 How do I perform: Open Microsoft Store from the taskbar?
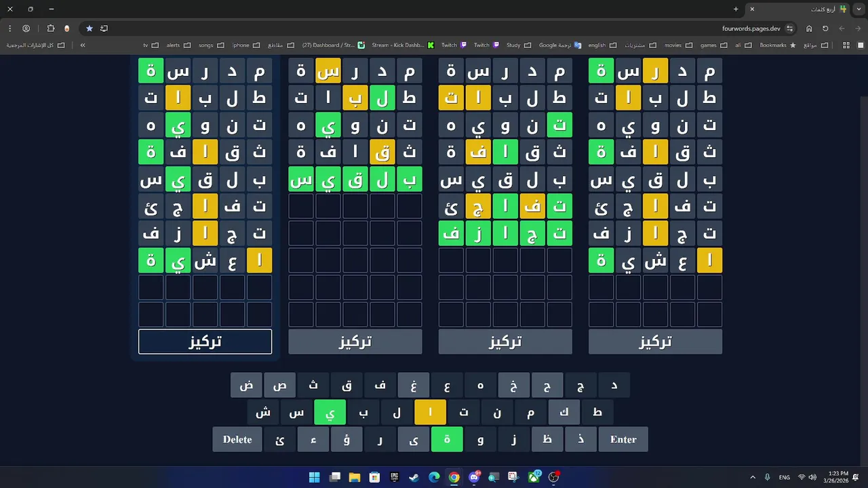pyautogui.click(x=374, y=477)
